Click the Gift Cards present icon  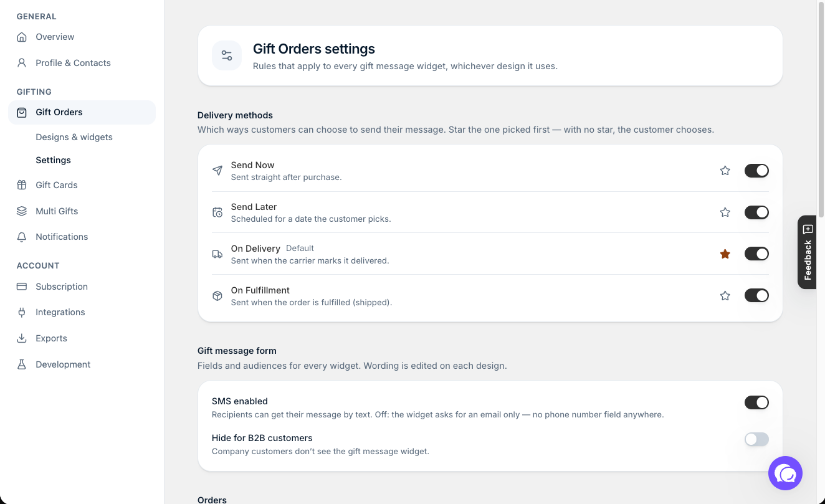coord(22,185)
